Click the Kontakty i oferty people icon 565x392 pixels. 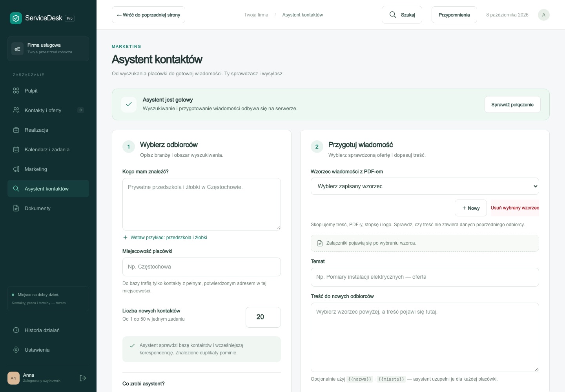point(16,110)
